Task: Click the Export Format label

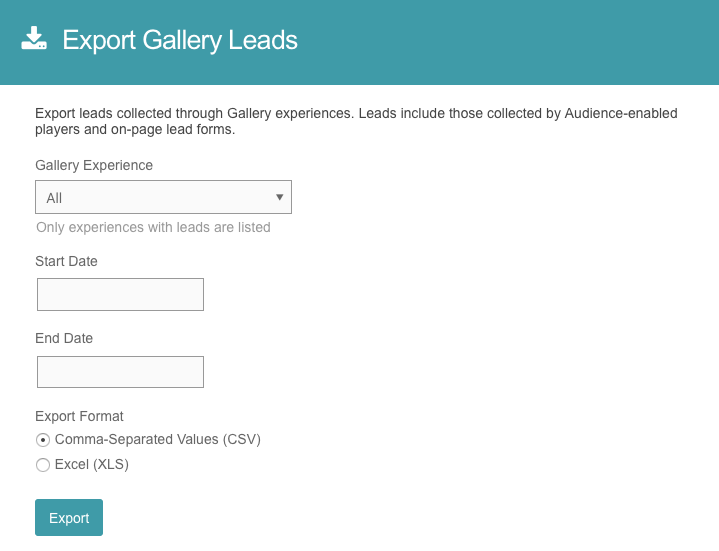Action: click(x=79, y=416)
